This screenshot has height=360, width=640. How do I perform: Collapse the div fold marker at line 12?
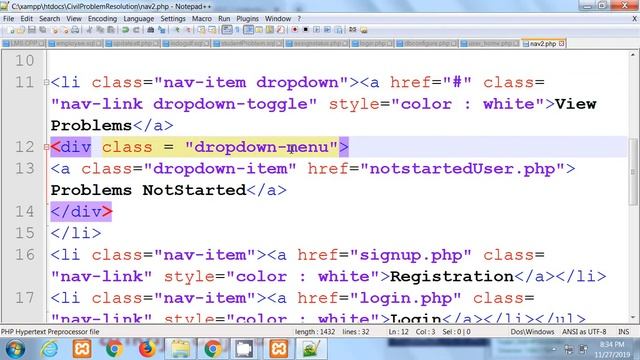(x=46, y=147)
